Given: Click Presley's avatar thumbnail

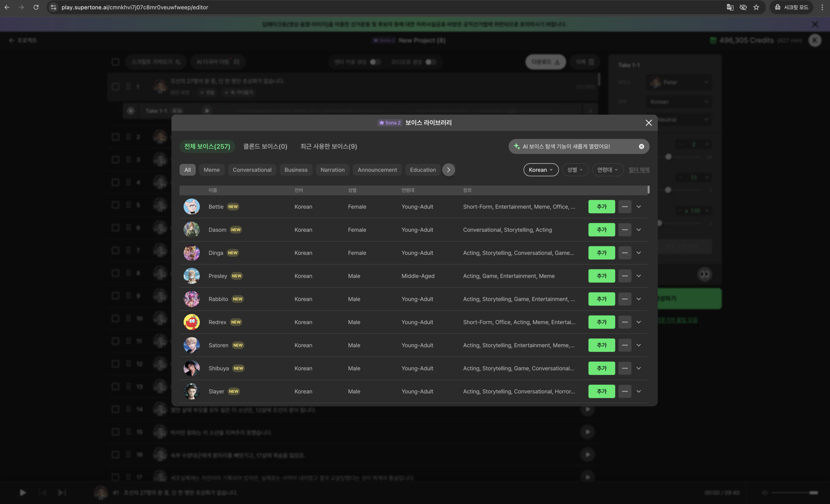Looking at the screenshot, I should 191,276.
